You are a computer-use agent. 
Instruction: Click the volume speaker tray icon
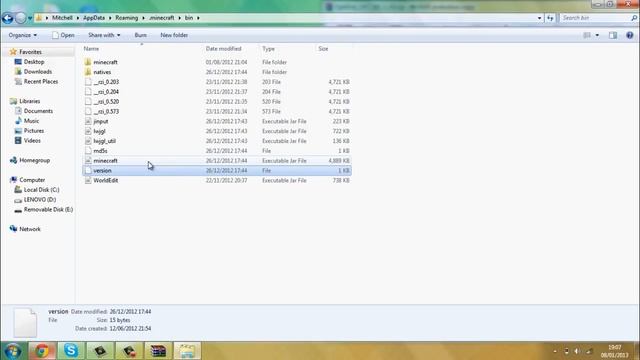point(577,351)
